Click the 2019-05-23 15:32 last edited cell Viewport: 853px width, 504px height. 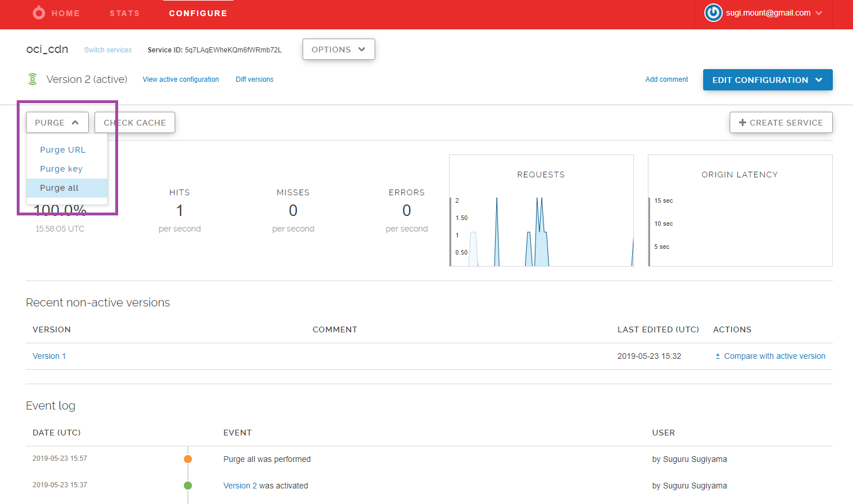point(650,356)
